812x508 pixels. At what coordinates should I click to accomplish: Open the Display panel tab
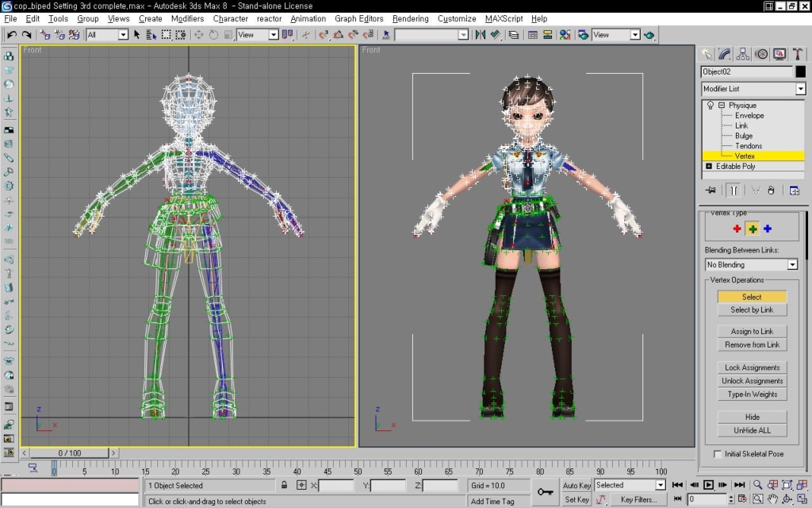coord(779,54)
